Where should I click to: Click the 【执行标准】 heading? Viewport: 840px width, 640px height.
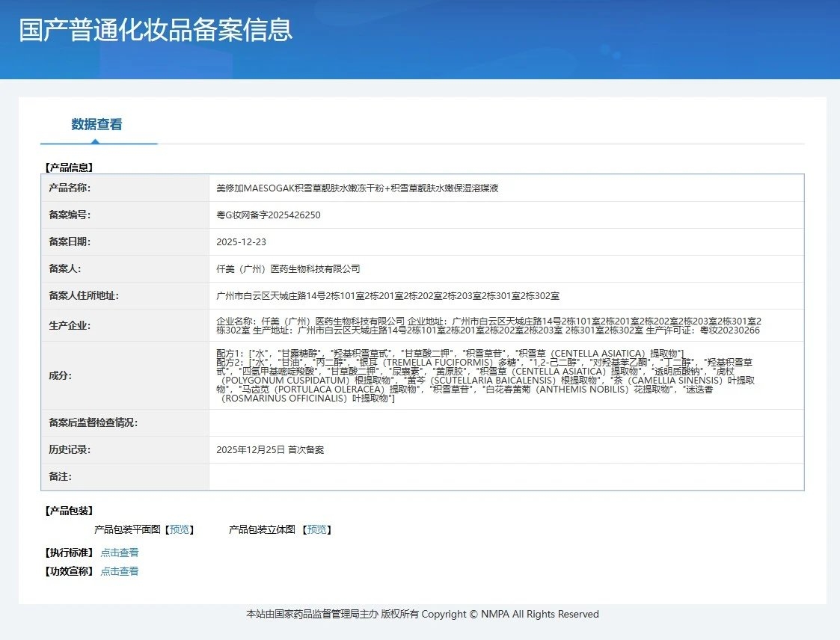click(x=69, y=553)
